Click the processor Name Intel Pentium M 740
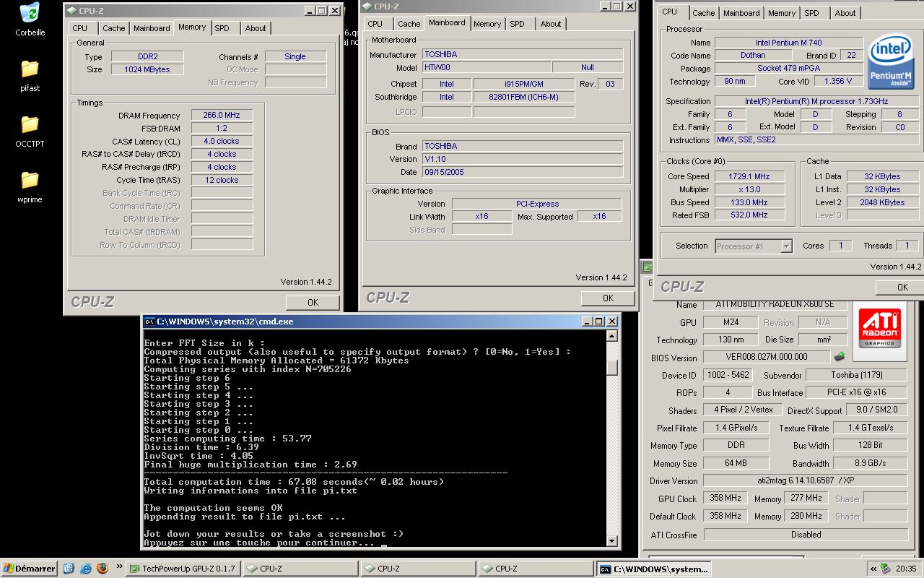 point(788,43)
